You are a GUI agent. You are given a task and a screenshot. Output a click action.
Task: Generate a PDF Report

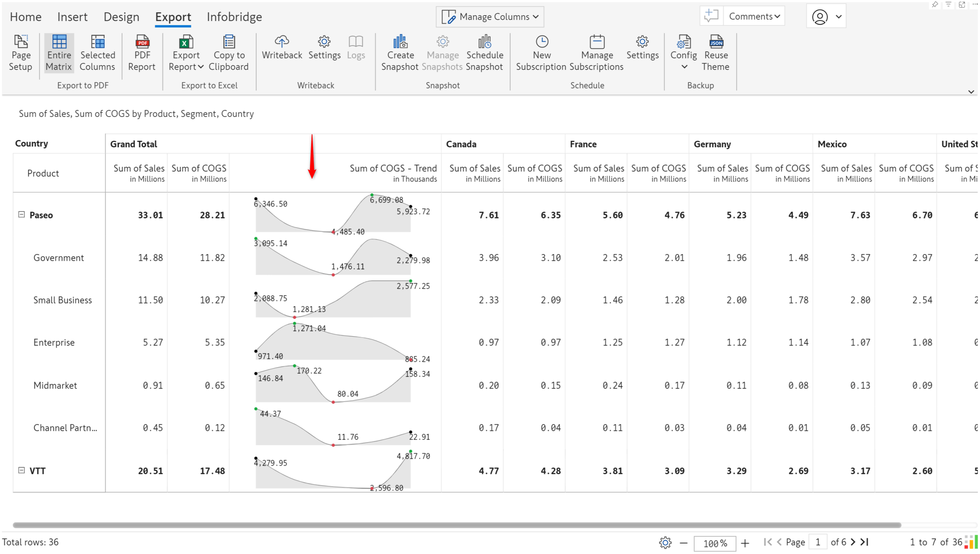coord(142,53)
